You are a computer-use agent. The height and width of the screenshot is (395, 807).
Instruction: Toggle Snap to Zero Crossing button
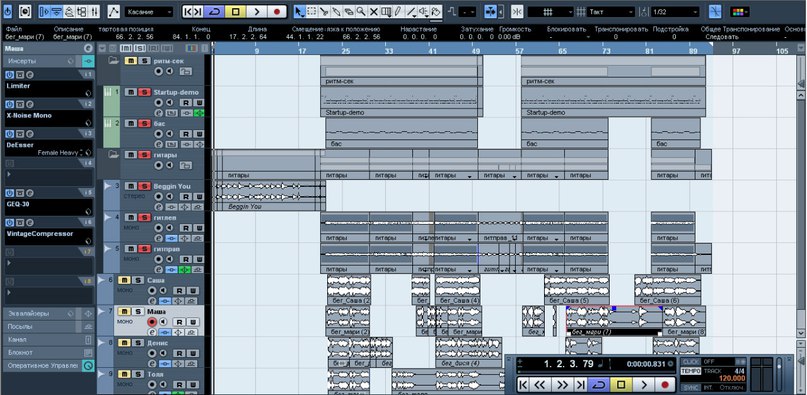click(715, 11)
